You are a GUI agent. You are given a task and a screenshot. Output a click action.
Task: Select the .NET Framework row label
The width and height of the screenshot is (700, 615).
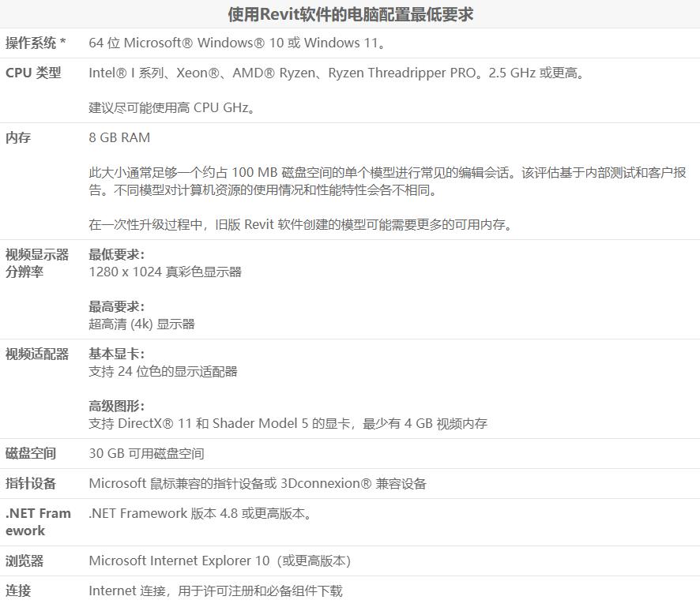click(x=38, y=522)
